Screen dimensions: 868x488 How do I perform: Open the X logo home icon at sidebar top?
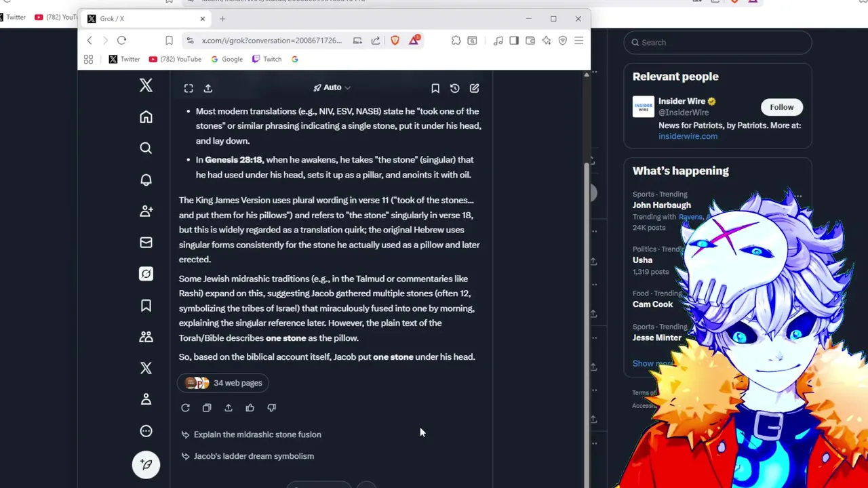tap(146, 85)
